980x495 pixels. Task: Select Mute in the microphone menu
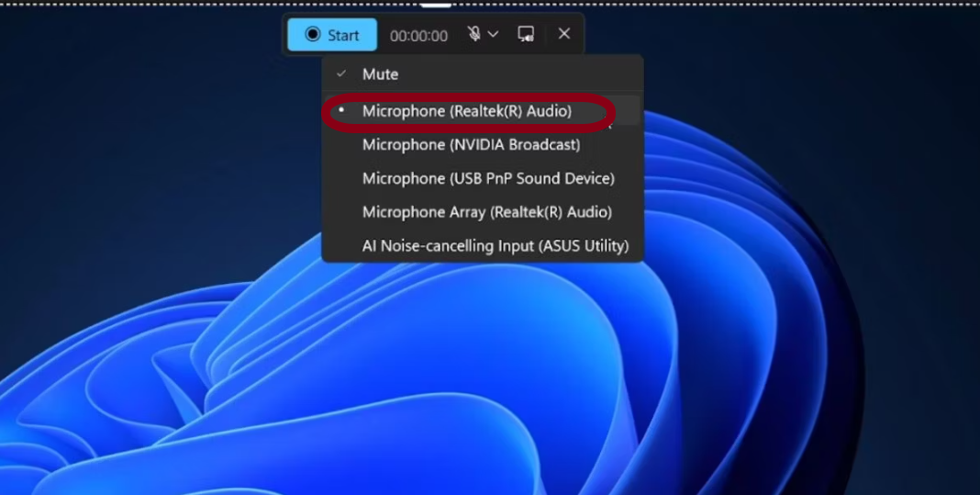[x=483, y=73]
